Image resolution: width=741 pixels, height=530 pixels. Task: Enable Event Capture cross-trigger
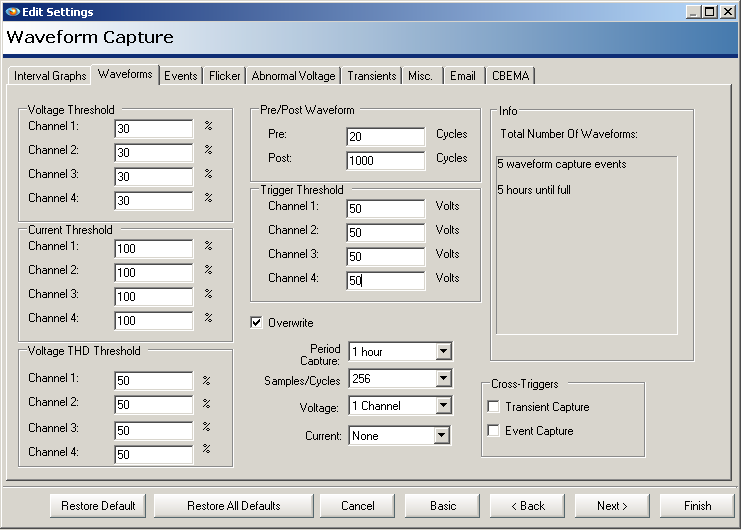click(x=493, y=430)
